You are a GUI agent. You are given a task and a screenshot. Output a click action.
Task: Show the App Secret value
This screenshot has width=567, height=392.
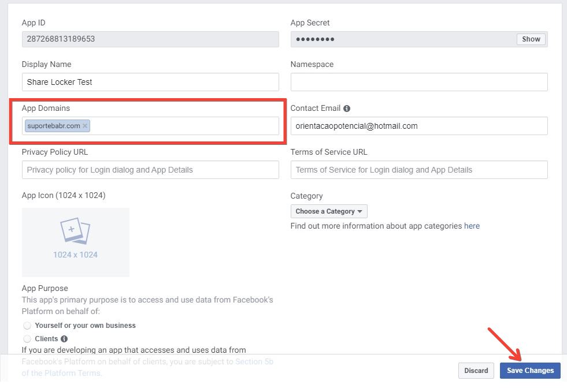[x=531, y=39]
